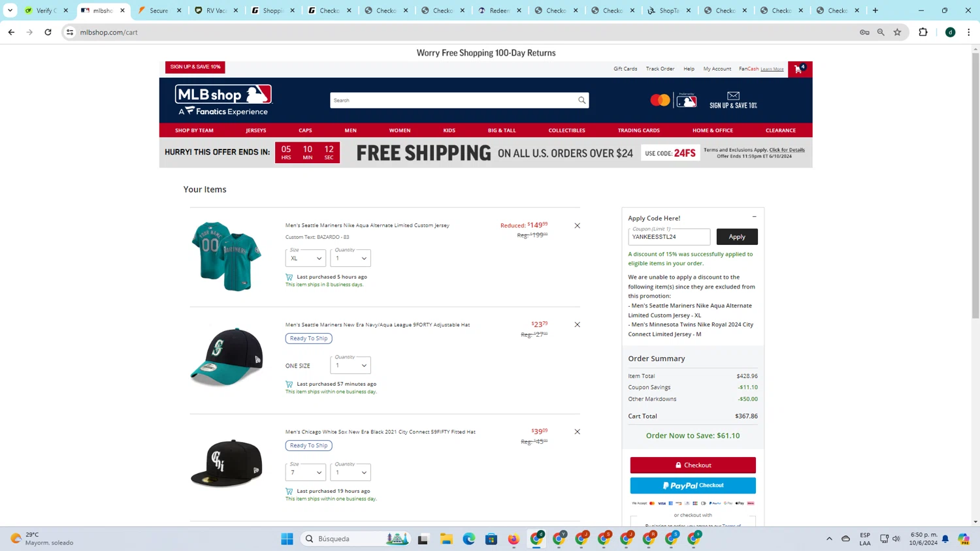Open the Quantity dropdown for Mariners jersey

click(x=350, y=258)
